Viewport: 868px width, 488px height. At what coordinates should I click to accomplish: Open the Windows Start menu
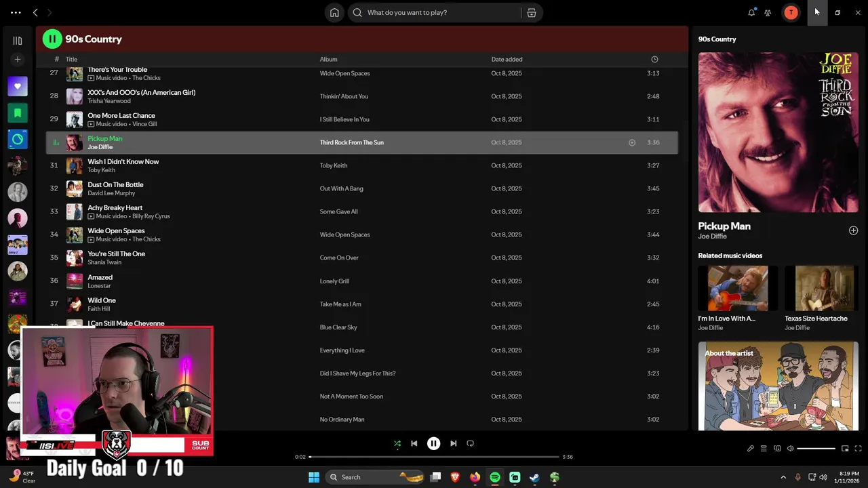(x=314, y=477)
